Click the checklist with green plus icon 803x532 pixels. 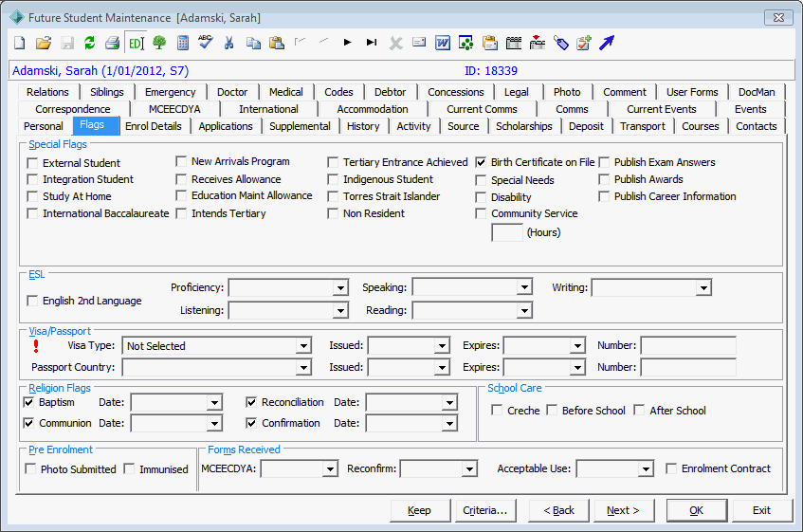tap(584, 43)
